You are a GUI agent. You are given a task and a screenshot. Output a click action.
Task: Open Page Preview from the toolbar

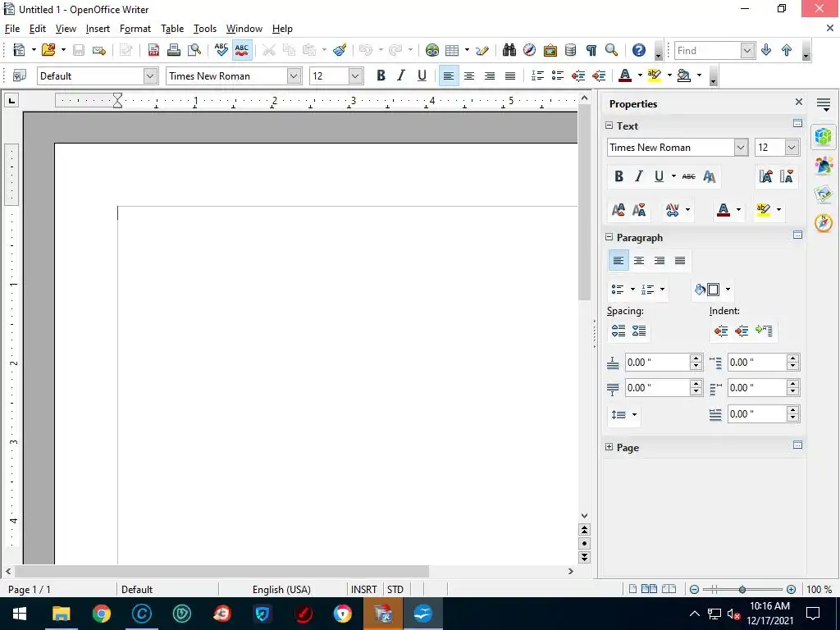pyautogui.click(x=194, y=50)
